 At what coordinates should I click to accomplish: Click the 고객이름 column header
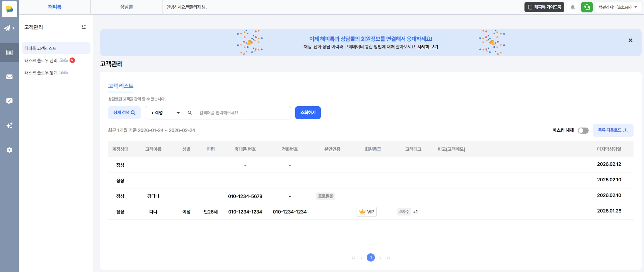pos(153,149)
